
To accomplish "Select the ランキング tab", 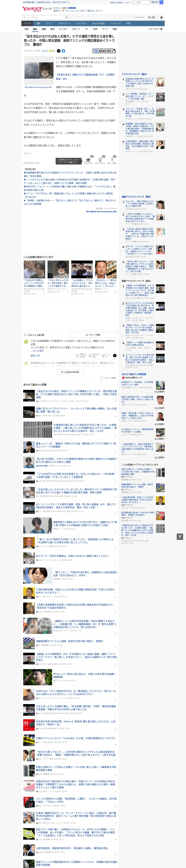I will click(115, 24).
